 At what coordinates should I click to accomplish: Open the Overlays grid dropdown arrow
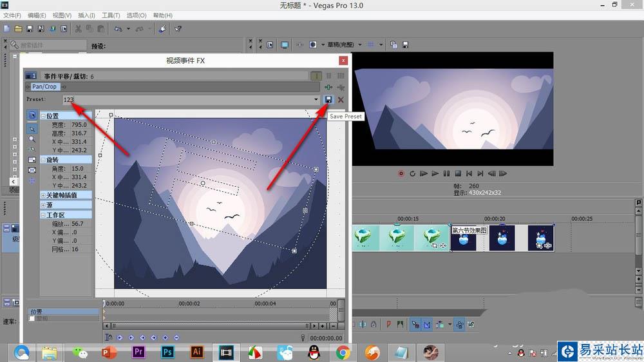tap(381, 45)
